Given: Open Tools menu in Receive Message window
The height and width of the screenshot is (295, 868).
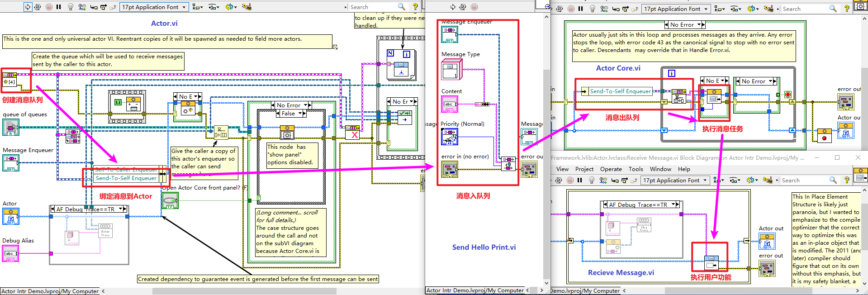Looking at the screenshot, I should [636, 169].
